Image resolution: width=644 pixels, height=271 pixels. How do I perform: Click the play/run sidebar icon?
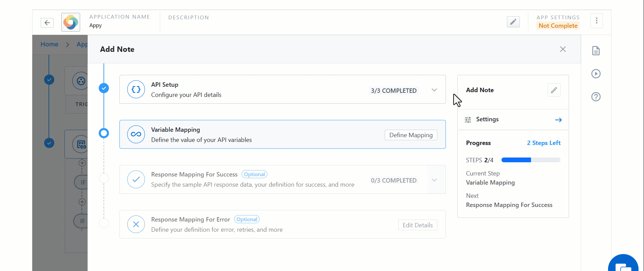(x=596, y=74)
